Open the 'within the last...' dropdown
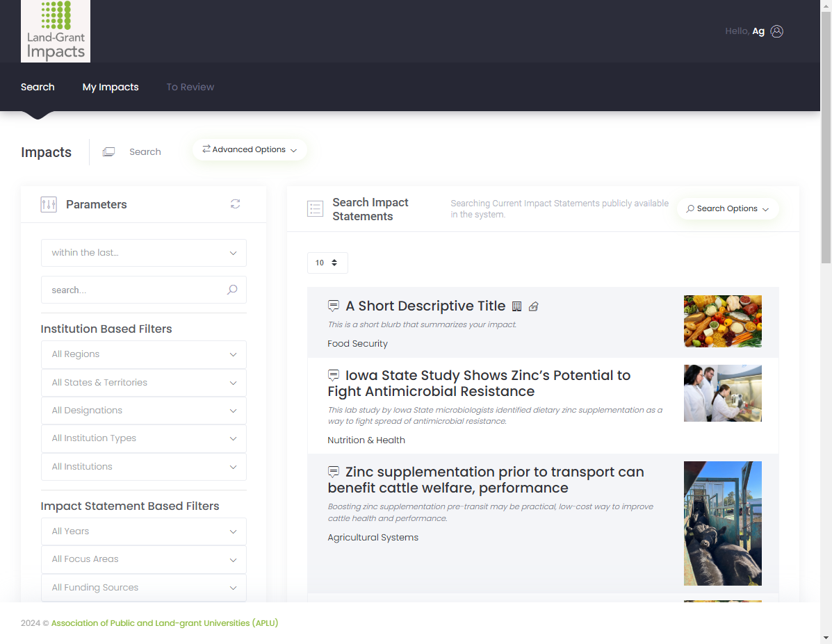 (x=144, y=252)
